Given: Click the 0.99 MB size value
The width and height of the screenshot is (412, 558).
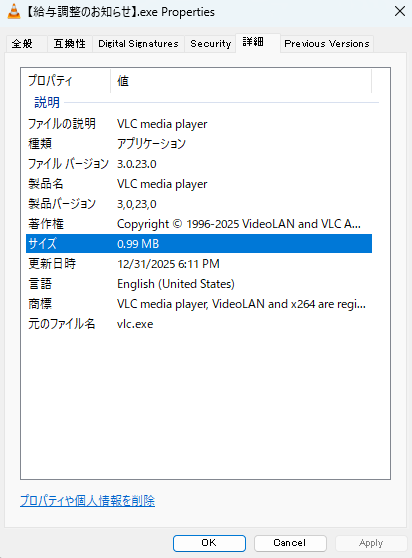Looking at the screenshot, I should coord(138,244).
